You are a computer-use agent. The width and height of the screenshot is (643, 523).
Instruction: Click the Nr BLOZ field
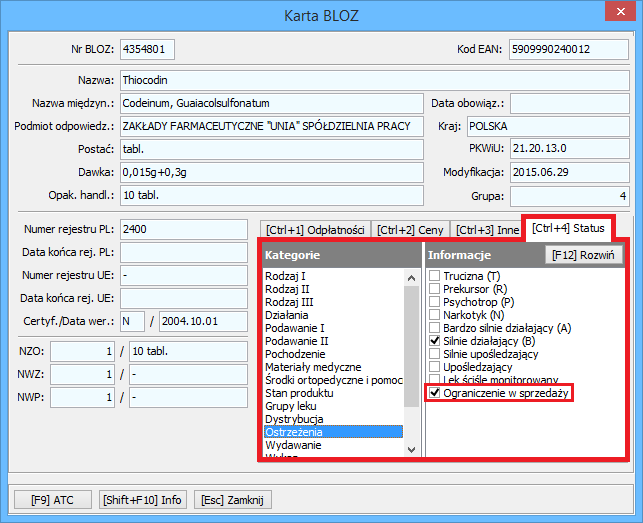click(147, 49)
